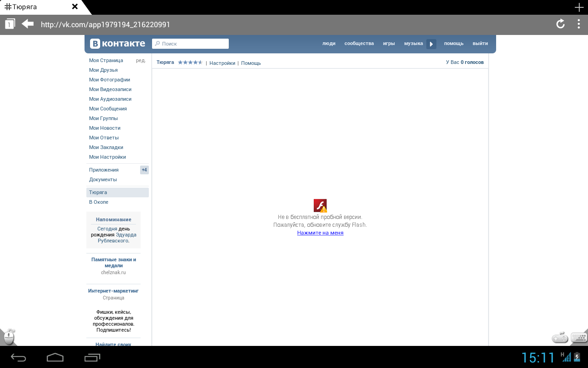Open the gamepad overlay icon
The width and height of the screenshot is (588, 368).
[560, 338]
